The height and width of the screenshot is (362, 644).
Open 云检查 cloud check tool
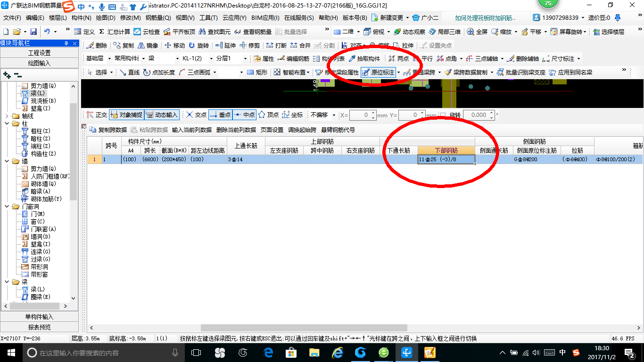click(147, 32)
